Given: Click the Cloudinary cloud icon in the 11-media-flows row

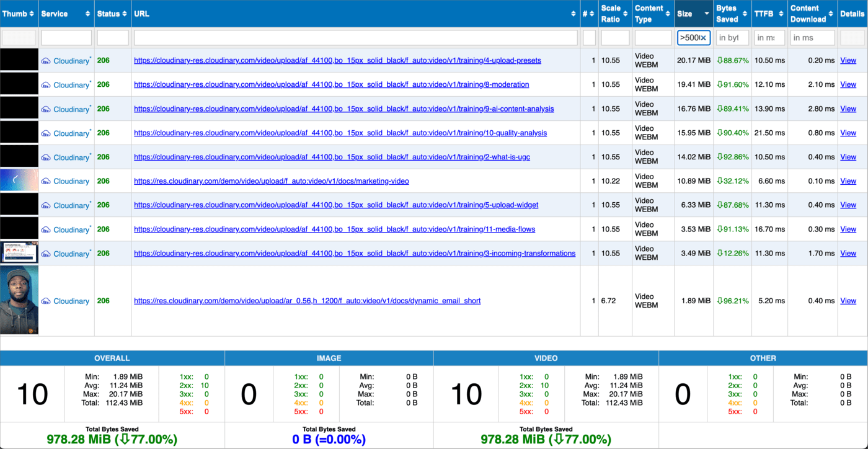Looking at the screenshot, I should 46,229.
